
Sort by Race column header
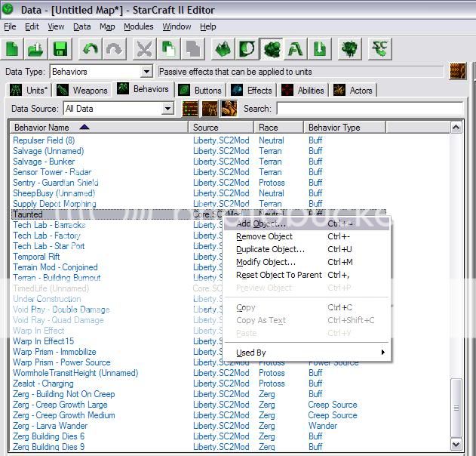pyautogui.click(x=278, y=128)
